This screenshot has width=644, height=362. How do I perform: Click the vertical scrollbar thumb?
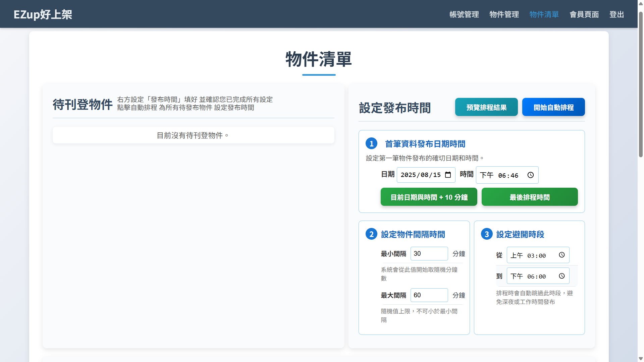click(x=641, y=84)
